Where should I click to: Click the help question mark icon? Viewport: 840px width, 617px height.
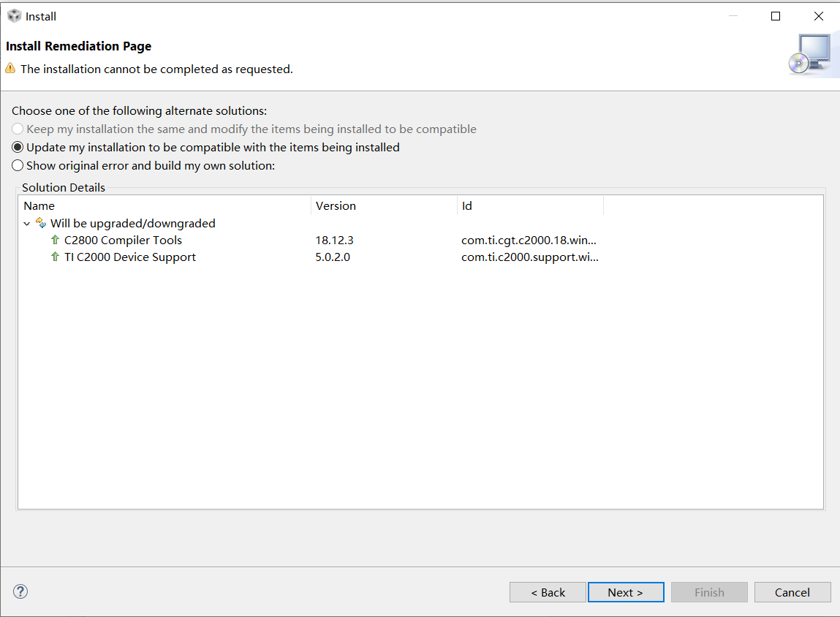pos(20,591)
